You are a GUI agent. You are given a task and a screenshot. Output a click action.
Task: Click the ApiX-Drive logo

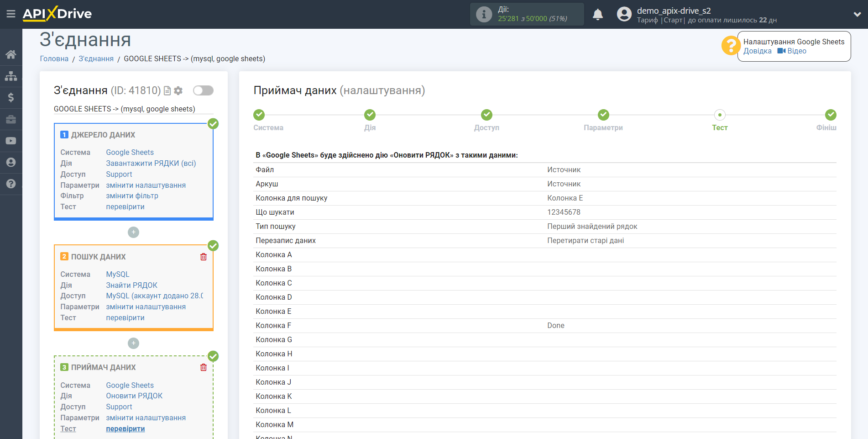click(x=57, y=14)
